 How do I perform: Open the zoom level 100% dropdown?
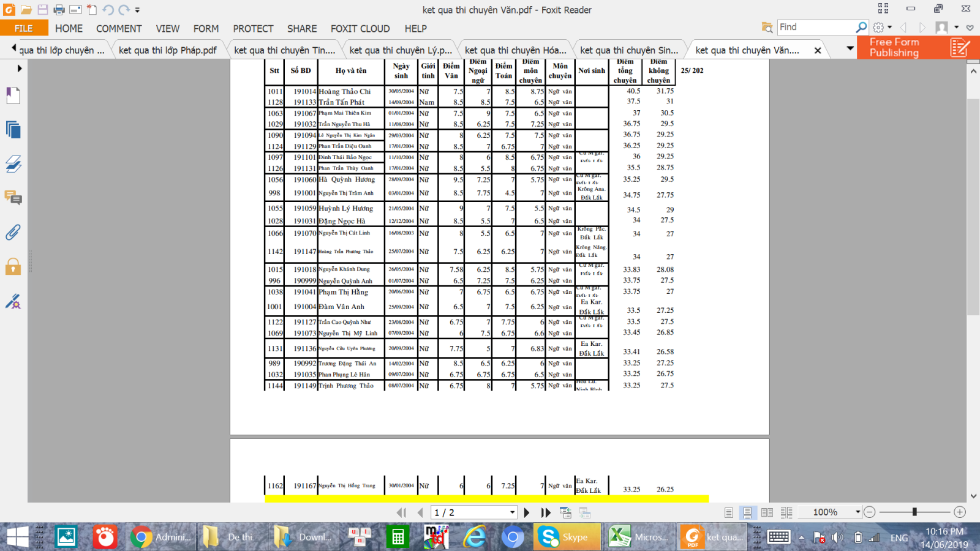click(858, 512)
